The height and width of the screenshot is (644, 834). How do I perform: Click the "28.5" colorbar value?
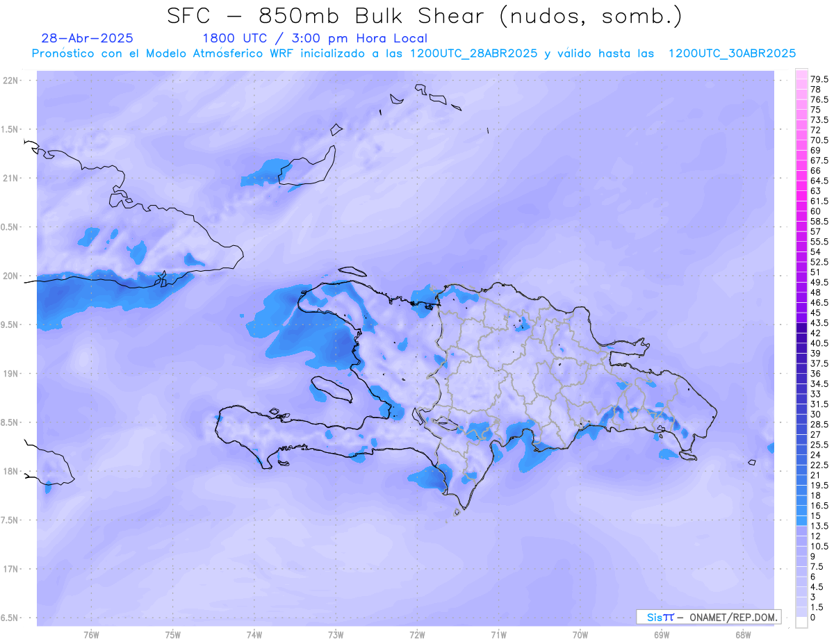[819, 424]
